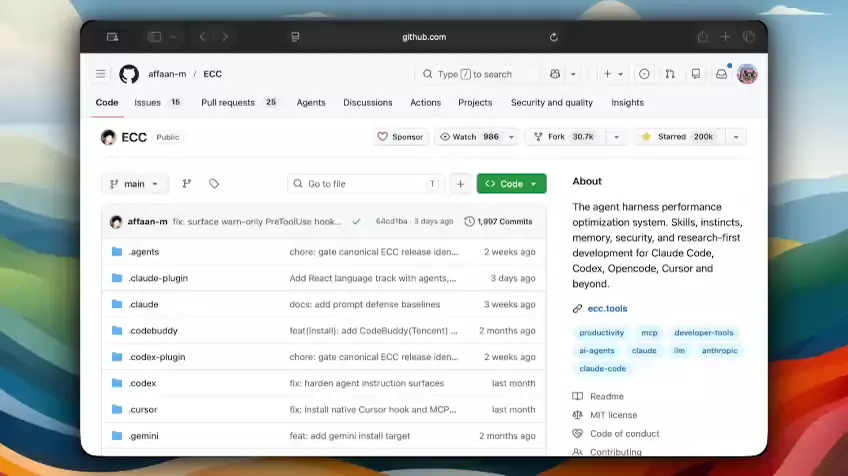
Task: Switch to the Projects tab
Action: point(475,103)
